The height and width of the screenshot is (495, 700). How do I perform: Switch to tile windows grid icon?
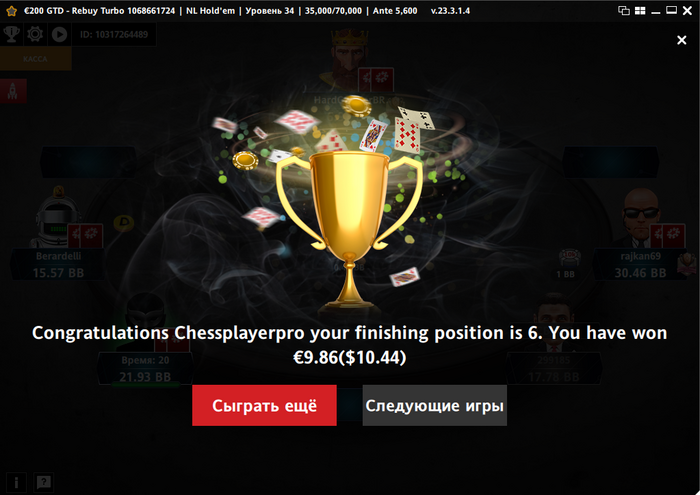coord(640,11)
